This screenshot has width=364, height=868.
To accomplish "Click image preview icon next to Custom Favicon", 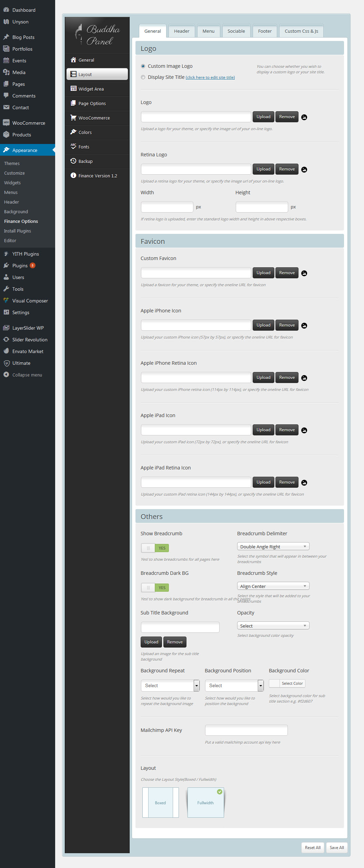I will [x=304, y=273].
